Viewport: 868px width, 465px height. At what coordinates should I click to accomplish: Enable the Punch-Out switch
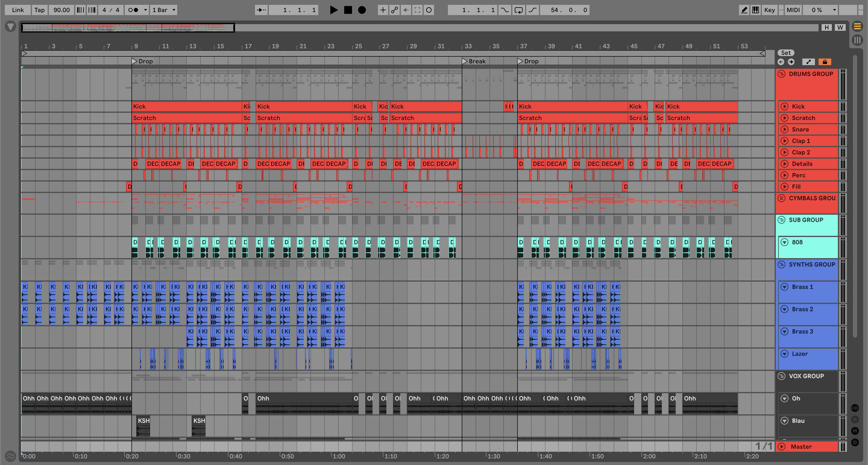[x=532, y=10]
